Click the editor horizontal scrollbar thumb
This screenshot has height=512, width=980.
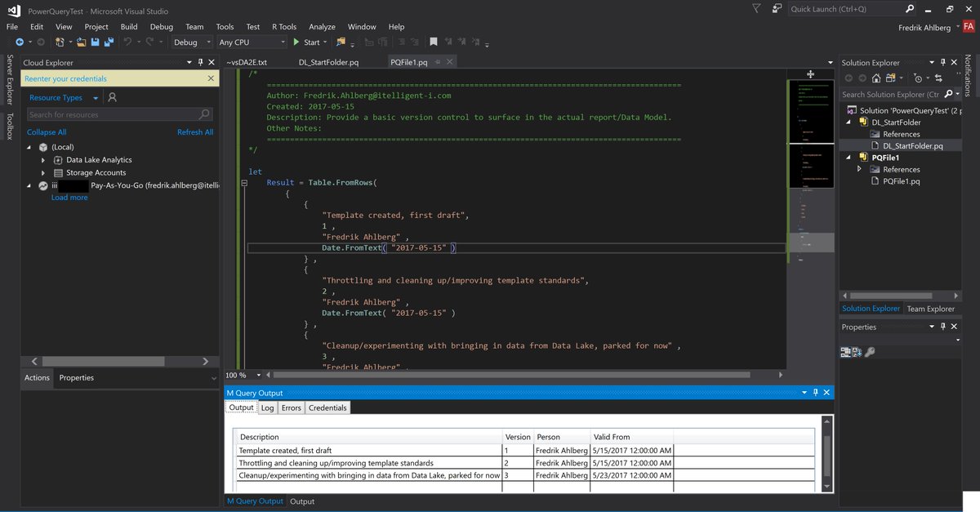click(x=512, y=375)
